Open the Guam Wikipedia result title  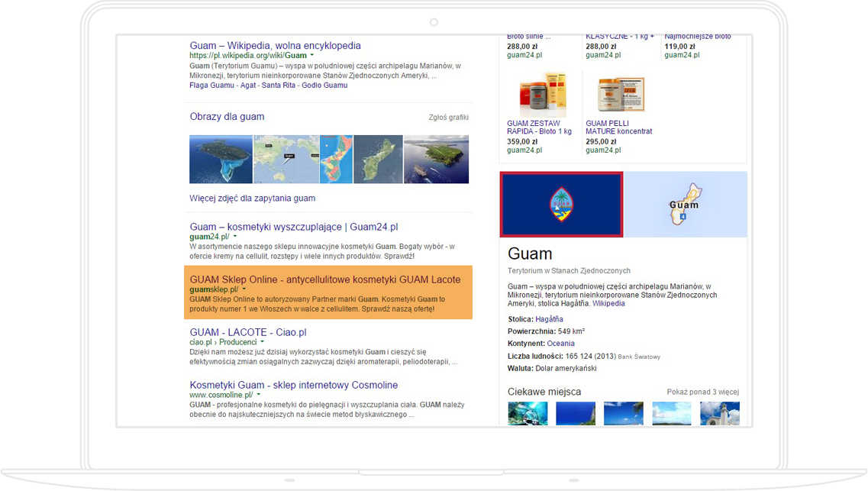(275, 46)
